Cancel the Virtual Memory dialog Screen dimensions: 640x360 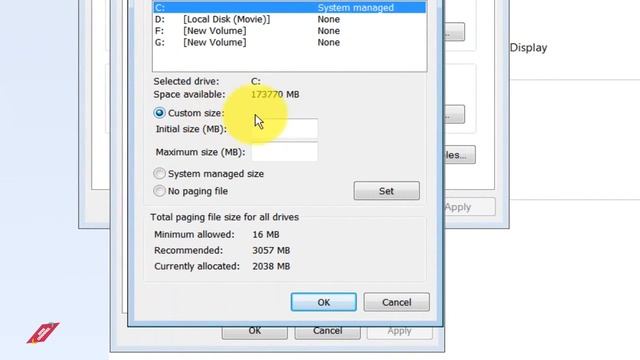pyautogui.click(x=396, y=302)
